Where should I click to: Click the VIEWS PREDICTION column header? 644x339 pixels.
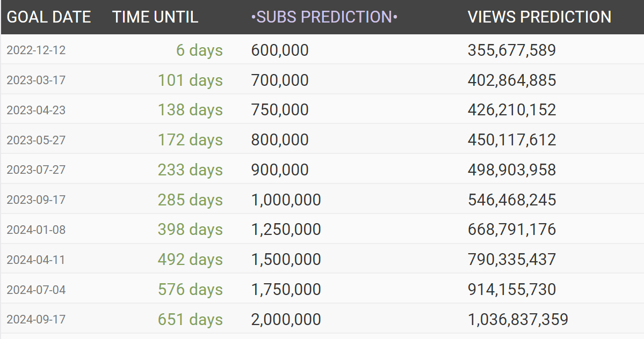click(539, 17)
